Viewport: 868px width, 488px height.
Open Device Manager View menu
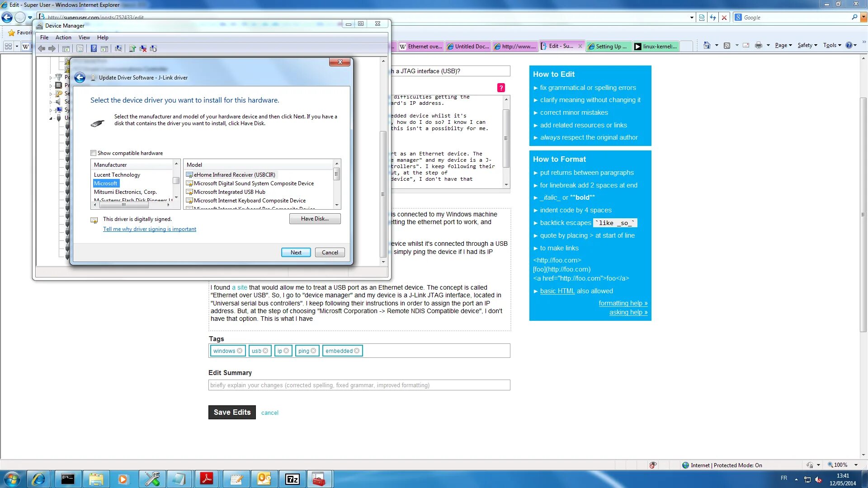pos(84,38)
